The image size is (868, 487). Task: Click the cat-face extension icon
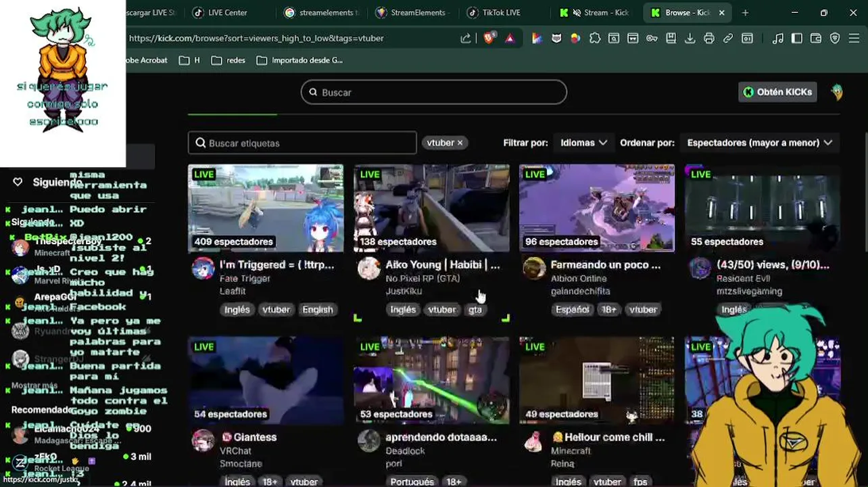[x=556, y=39]
